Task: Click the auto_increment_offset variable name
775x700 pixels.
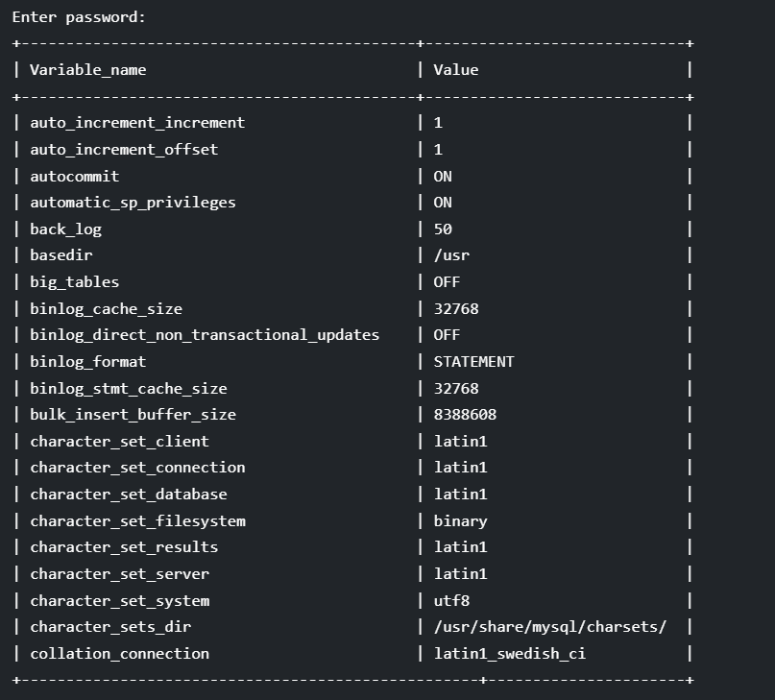Action: click(124, 150)
